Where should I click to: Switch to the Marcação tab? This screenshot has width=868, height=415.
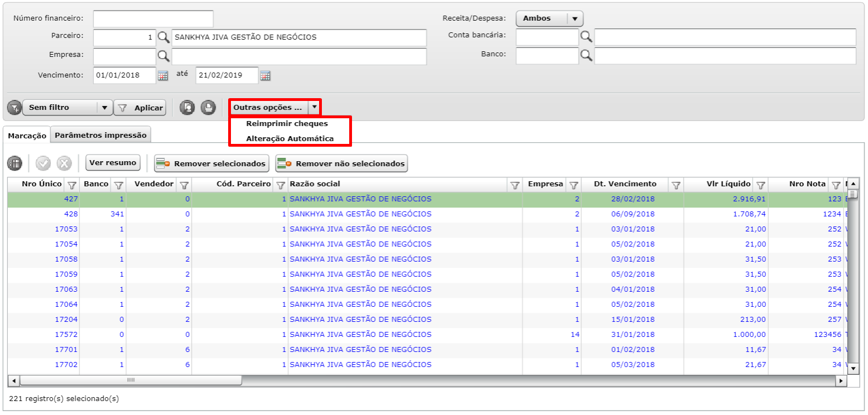coord(27,136)
